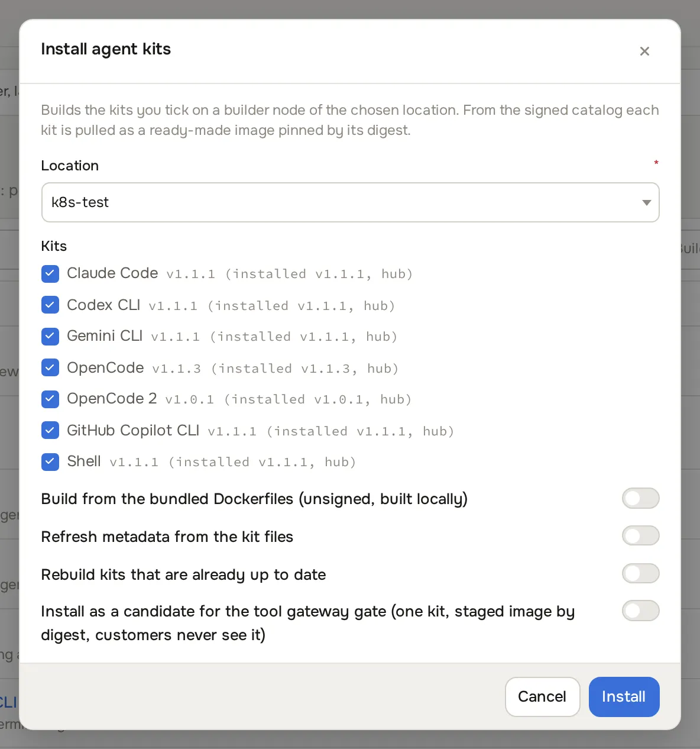Image resolution: width=700 pixels, height=749 pixels.
Task: Click the Codex CLI kit label
Action: (x=103, y=305)
